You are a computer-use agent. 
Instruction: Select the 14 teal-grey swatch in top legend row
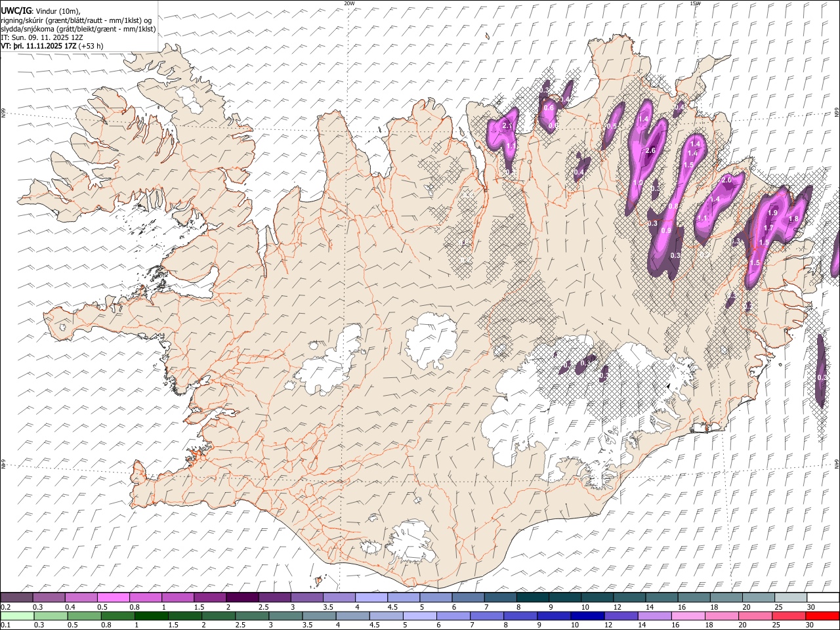tap(662, 598)
